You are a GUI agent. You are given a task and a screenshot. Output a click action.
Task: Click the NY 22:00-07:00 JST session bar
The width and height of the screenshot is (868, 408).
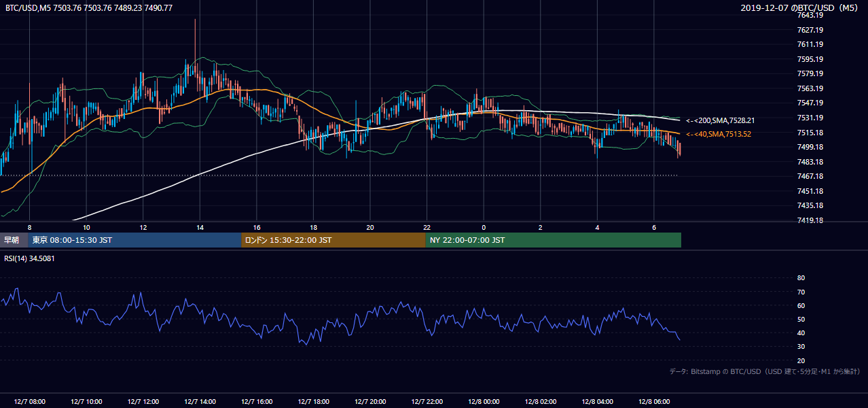tap(554, 240)
